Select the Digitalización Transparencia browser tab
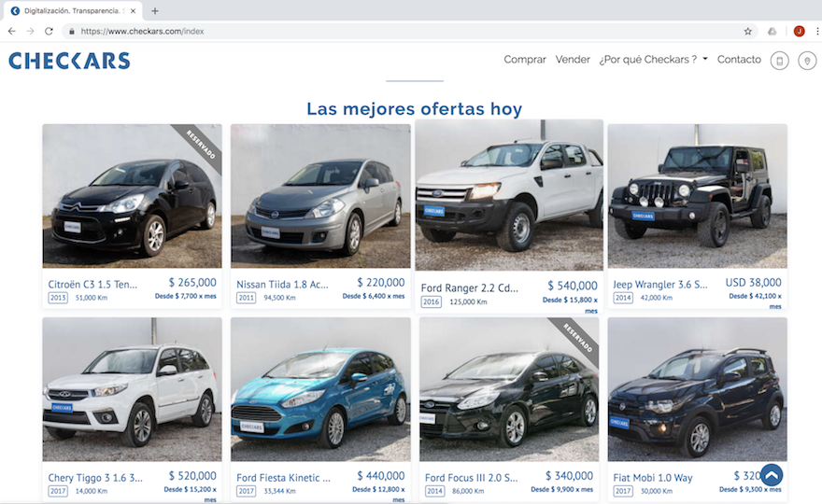Viewport: 822px width, 504px height. 72,10
